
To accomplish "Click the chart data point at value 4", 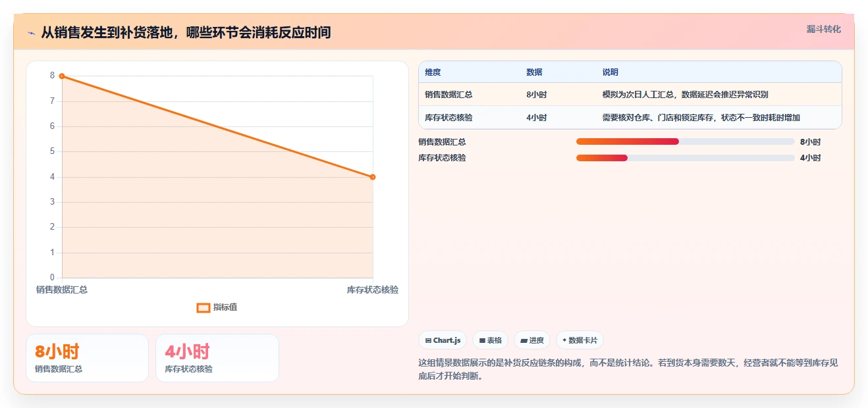I will 373,177.
